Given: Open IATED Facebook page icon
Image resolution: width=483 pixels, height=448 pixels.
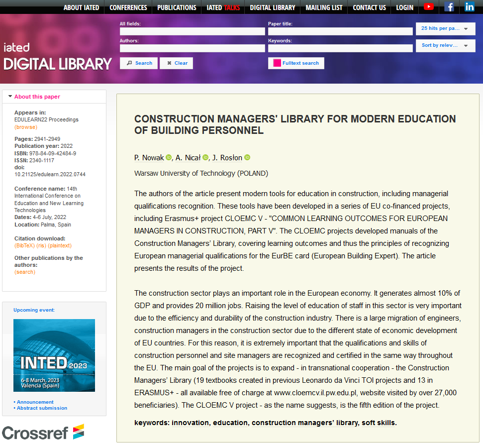Looking at the screenshot, I should (x=449, y=6).
